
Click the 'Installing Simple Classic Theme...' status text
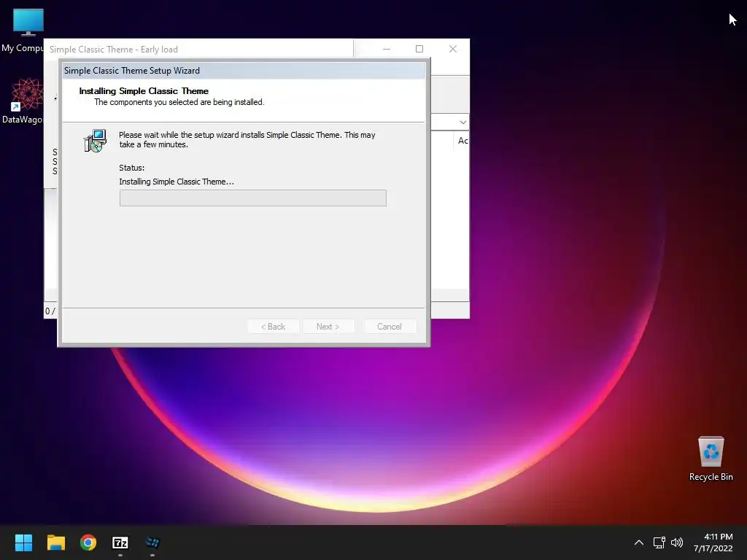[177, 182]
